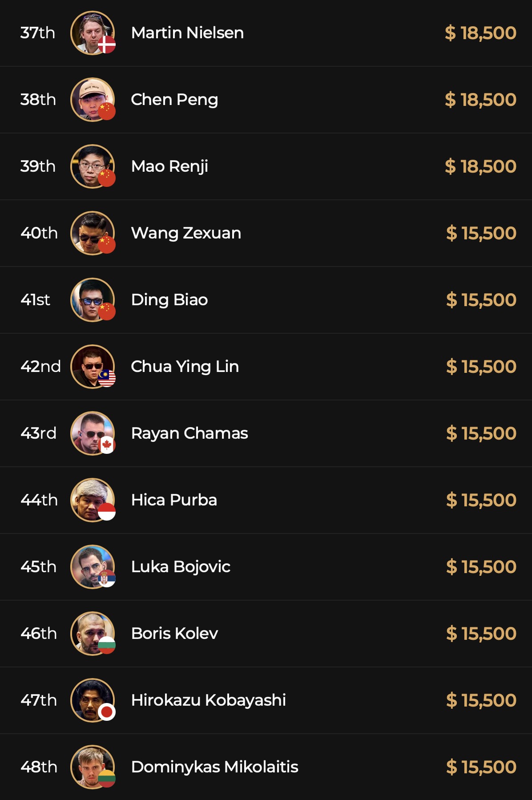Click Rayan Chamas's $15,500 payout
This screenshot has height=800, width=532.
tap(481, 433)
